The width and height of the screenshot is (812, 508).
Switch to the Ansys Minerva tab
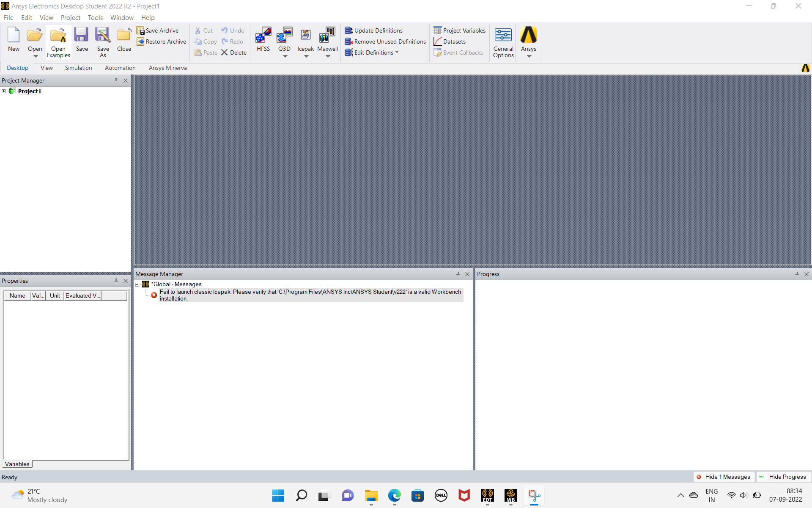point(168,68)
